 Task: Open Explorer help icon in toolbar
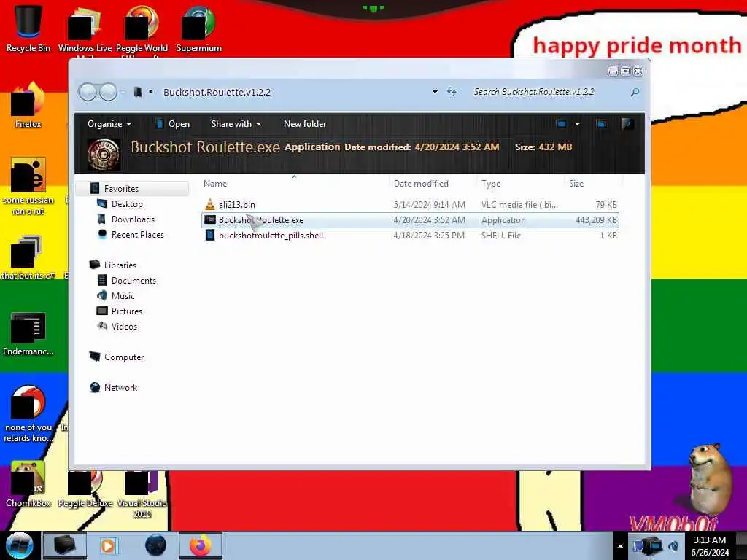tap(627, 124)
